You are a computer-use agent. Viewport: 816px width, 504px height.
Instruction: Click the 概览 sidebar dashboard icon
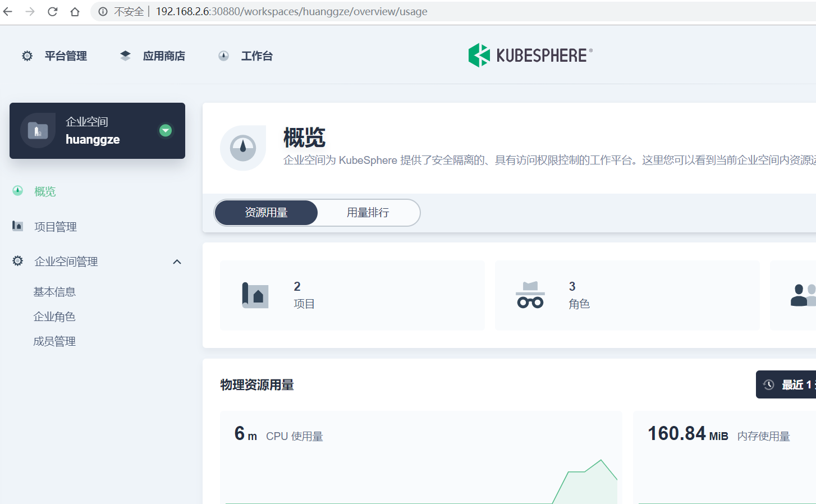(18, 191)
